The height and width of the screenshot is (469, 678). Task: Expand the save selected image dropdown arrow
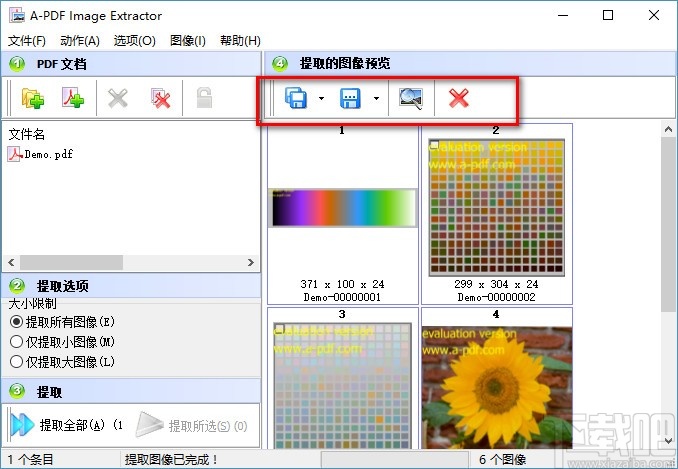coord(376,99)
